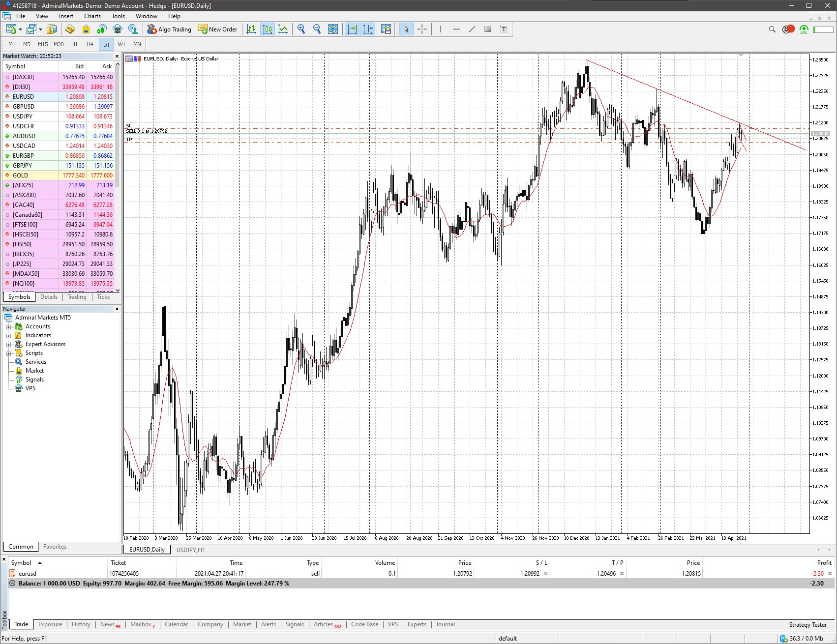
Task: Open the Charts menu
Action: click(92, 16)
